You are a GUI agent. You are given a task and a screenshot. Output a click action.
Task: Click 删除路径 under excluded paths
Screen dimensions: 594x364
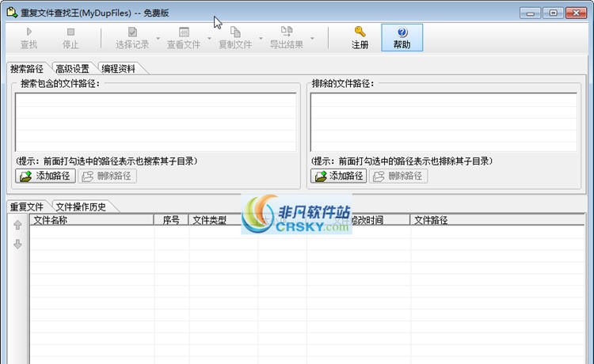coord(398,176)
